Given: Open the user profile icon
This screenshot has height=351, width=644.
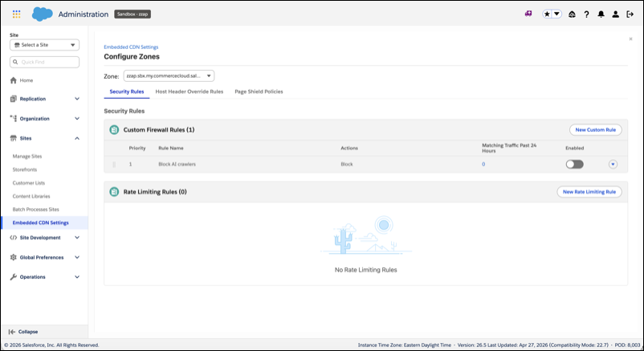Looking at the screenshot, I should point(615,14).
